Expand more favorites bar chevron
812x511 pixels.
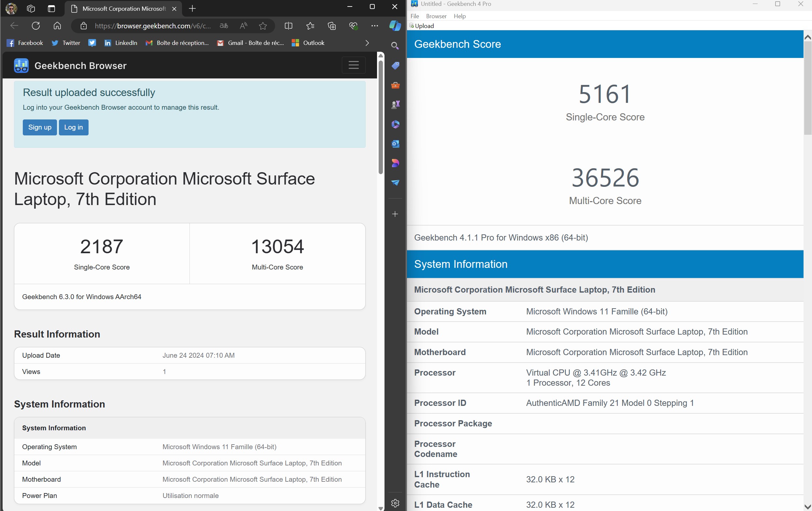tap(367, 43)
